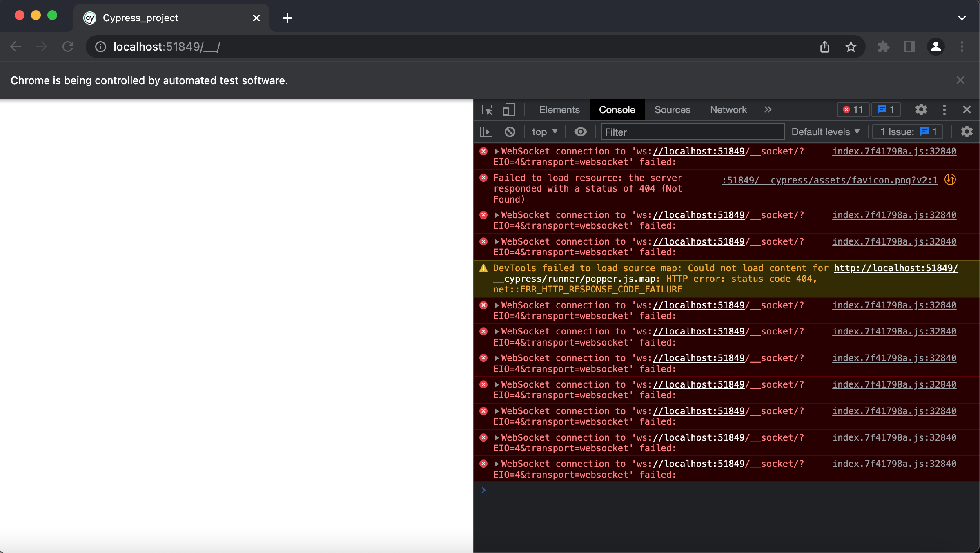
Task: Click into the console Filter field
Action: click(693, 132)
